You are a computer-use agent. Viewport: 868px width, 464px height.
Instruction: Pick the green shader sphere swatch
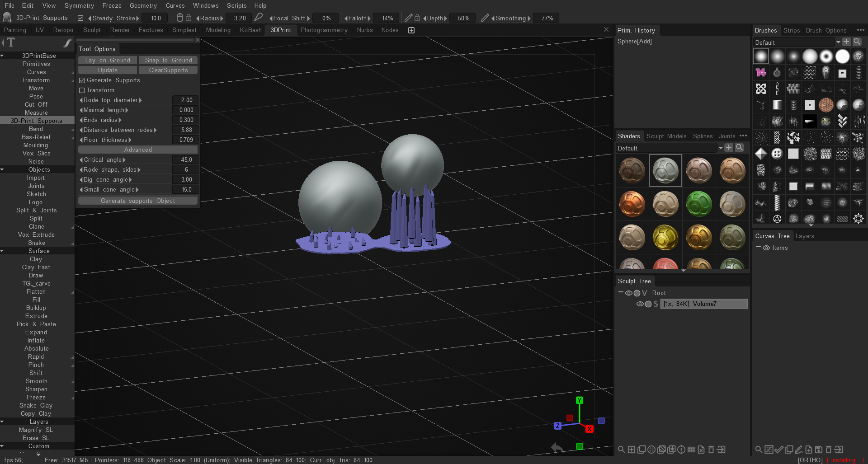(x=698, y=204)
